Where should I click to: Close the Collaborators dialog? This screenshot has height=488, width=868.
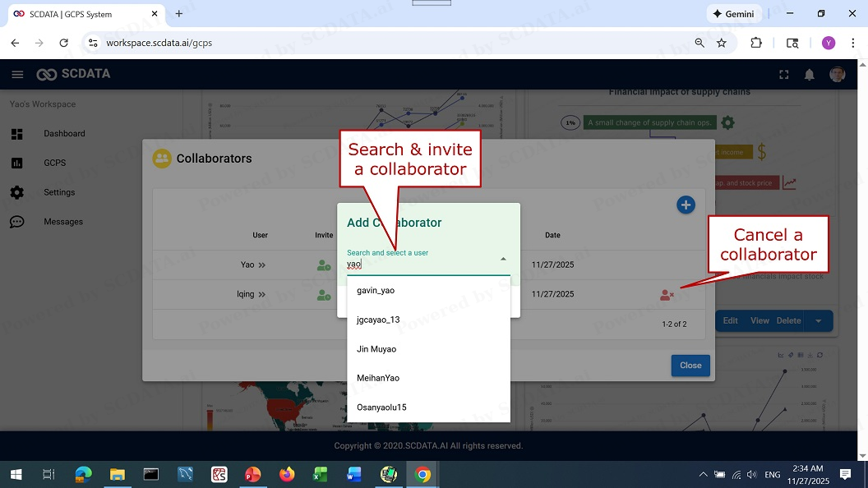[690, 366]
